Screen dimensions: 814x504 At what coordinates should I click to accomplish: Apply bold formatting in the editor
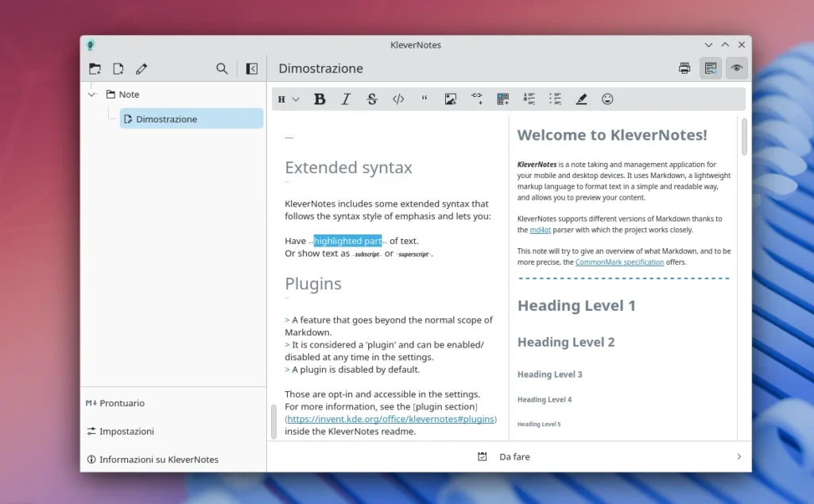point(319,99)
